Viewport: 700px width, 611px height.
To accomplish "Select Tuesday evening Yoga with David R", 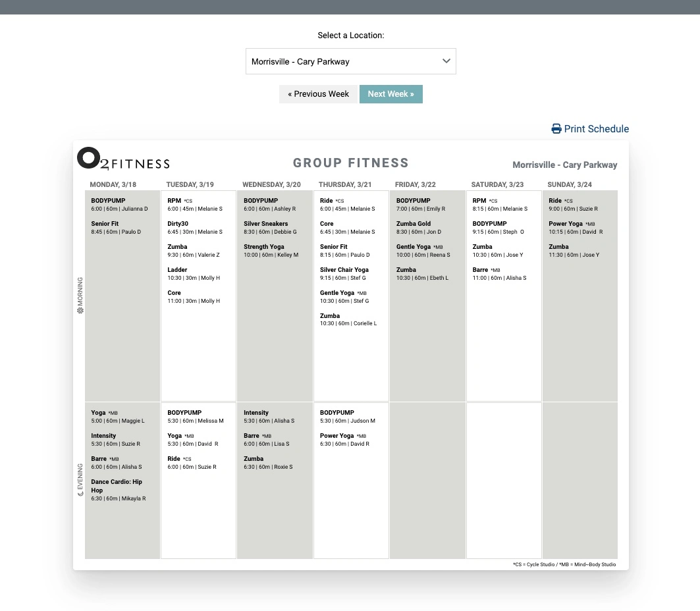I will tap(193, 440).
